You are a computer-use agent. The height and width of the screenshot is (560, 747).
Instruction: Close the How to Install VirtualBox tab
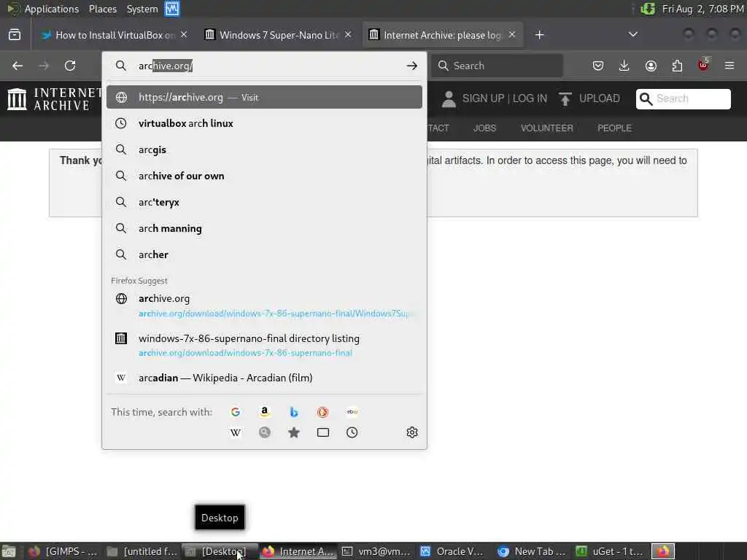pyautogui.click(x=184, y=35)
